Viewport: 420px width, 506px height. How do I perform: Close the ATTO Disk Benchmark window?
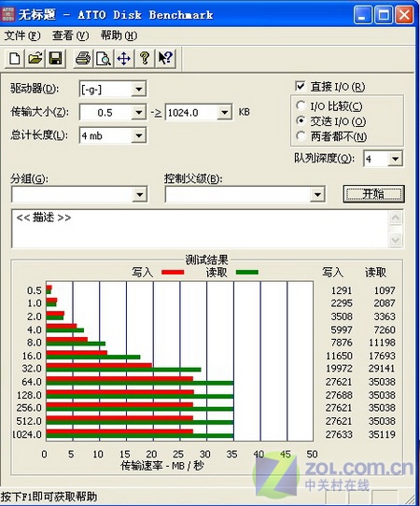pos(404,15)
